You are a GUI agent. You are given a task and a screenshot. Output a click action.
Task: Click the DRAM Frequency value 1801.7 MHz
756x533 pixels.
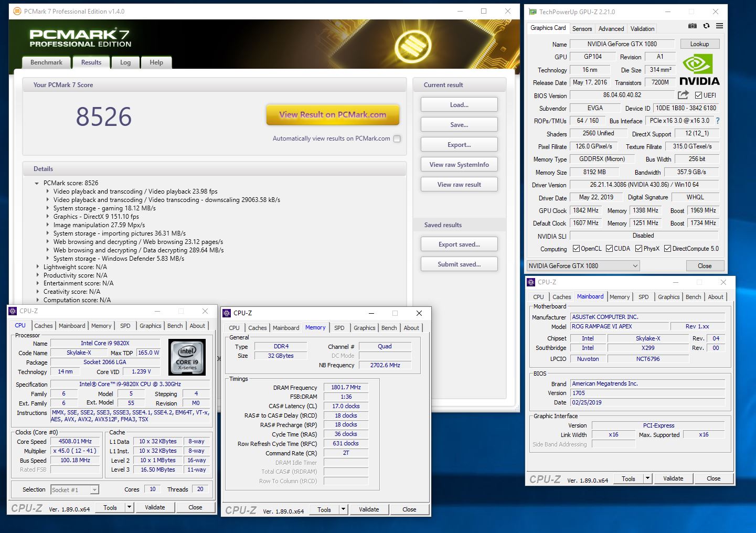346,387
